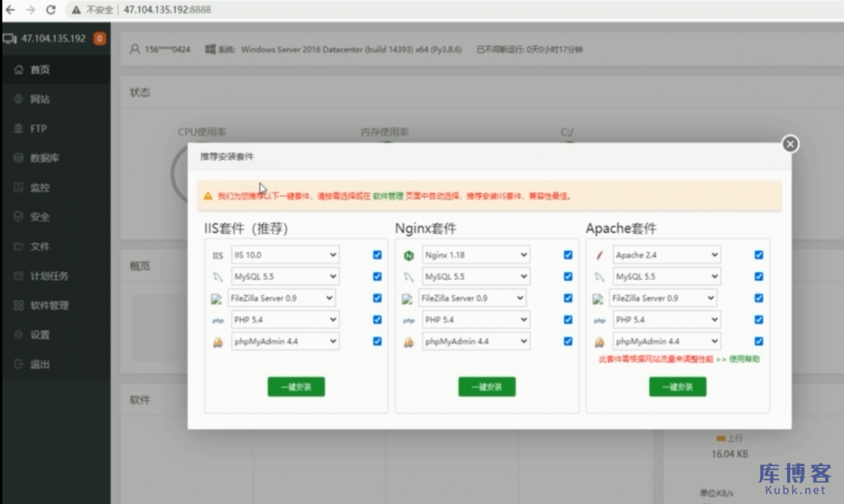Click the Nginx logo icon in Nginx suite
This screenshot has width=844, height=504.
click(409, 255)
